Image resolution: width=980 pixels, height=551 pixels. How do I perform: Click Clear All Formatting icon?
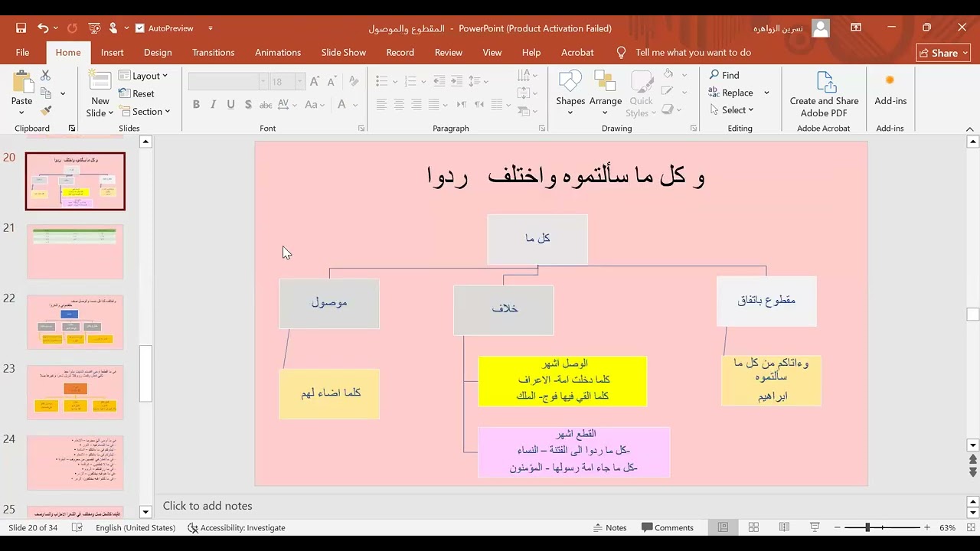(352, 81)
